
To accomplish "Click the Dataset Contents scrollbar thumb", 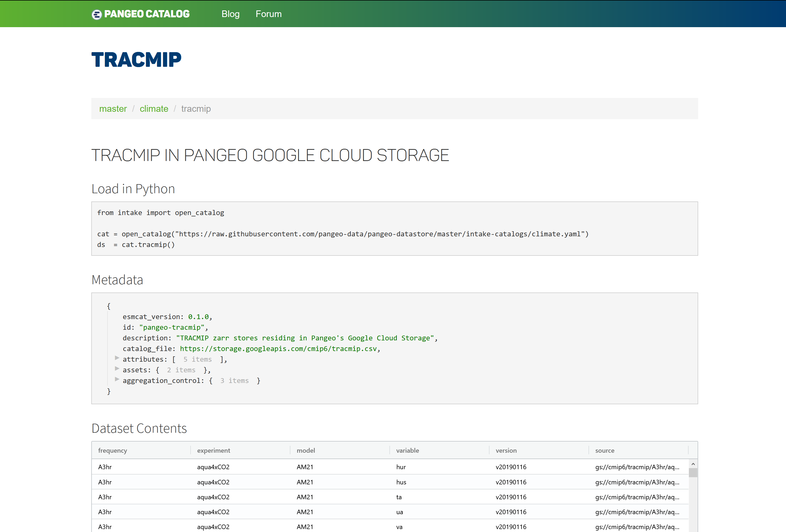I will 693,472.
